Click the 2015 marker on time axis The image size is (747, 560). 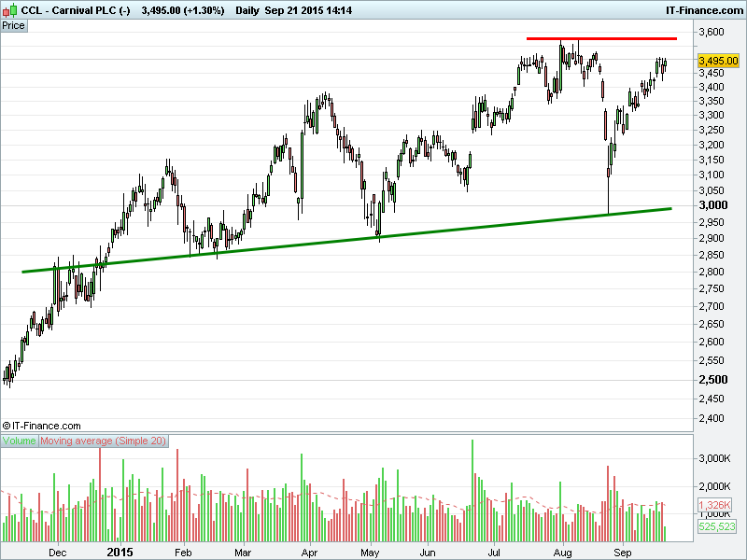[120, 552]
